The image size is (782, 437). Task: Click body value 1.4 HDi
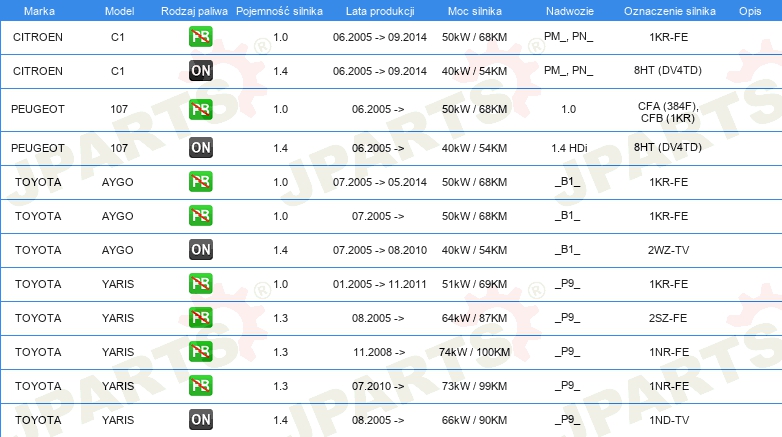tap(569, 148)
